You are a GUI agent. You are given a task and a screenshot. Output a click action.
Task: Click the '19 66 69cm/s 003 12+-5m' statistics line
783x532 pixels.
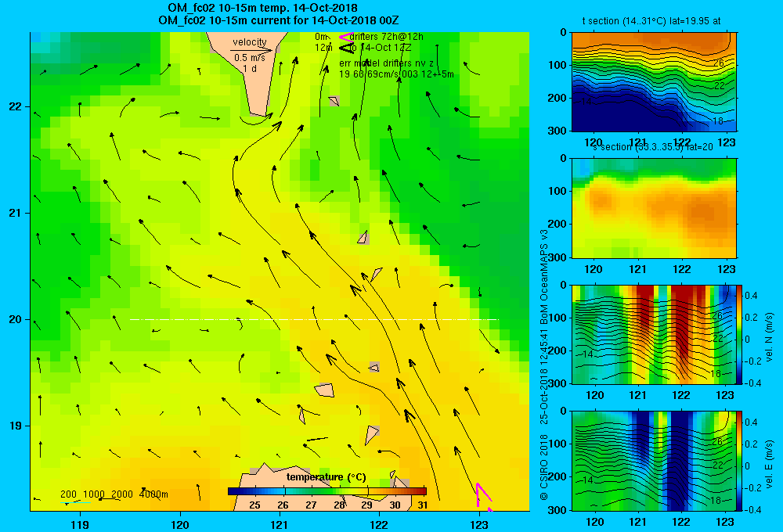tap(396, 74)
